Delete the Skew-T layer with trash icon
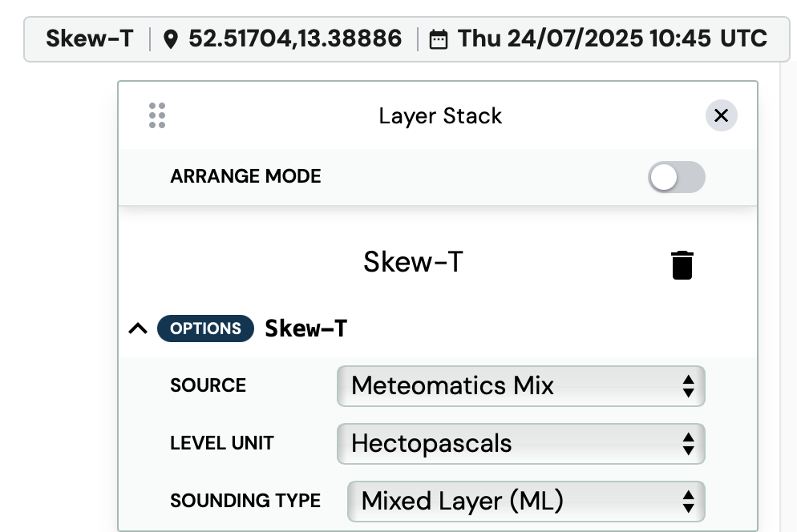 [x=682, y=264]
